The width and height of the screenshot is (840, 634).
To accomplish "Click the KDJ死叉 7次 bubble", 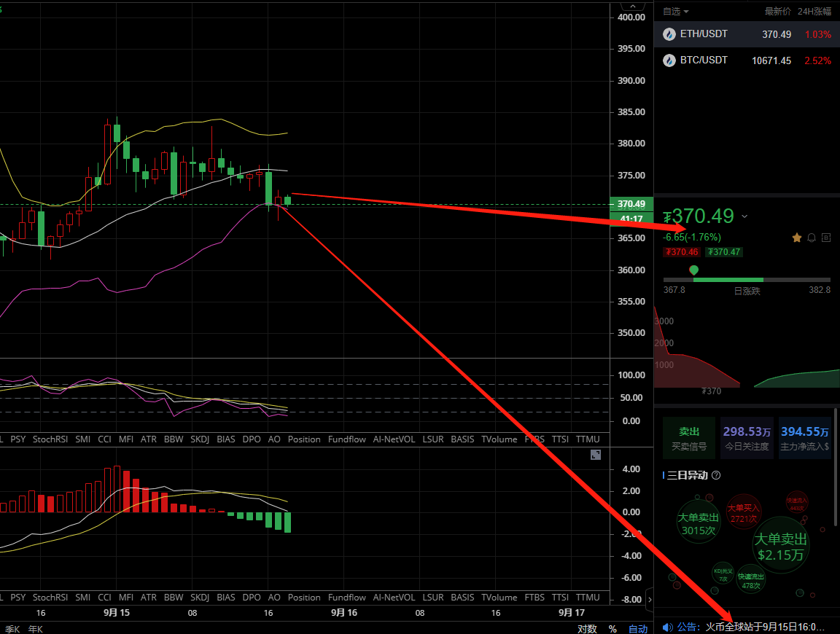I will coord(723,574).
